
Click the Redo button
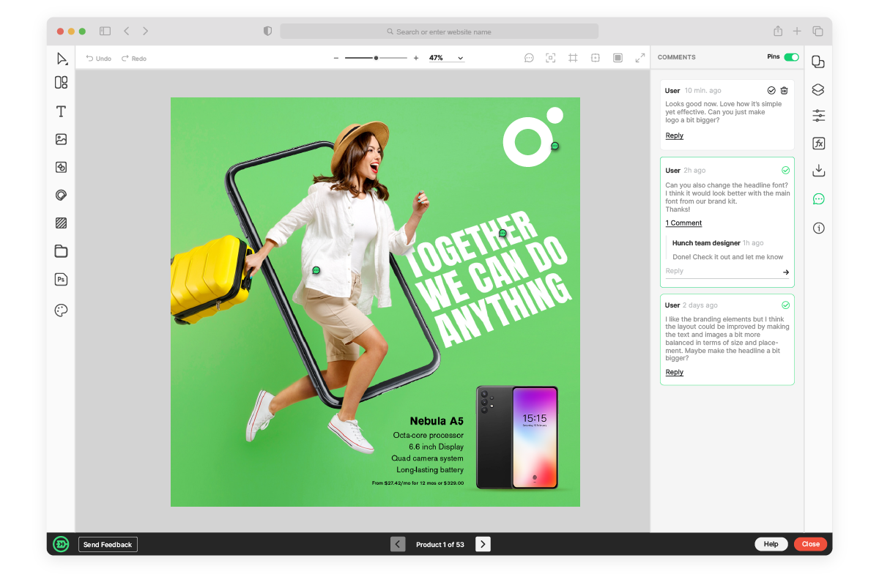[x=134, y=59]
